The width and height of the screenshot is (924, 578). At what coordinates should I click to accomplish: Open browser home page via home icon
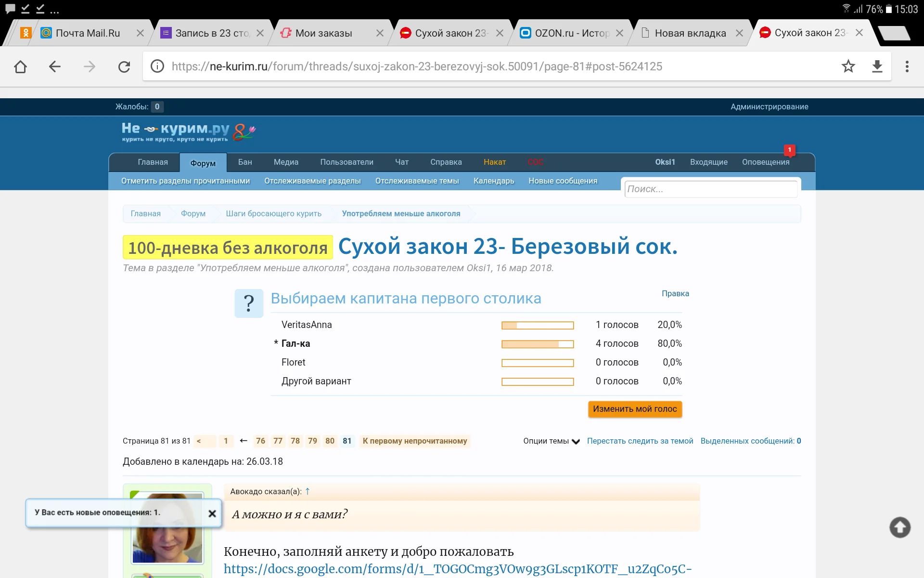[x=20, y=66]
